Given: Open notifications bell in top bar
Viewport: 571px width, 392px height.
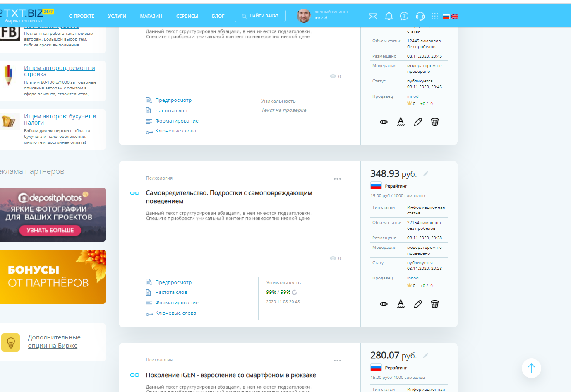Looking at the screenshot, I should tap(389, 16).
